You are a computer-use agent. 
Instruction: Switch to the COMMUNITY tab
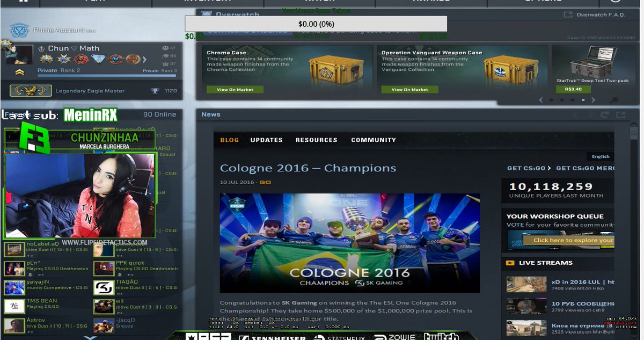[x=374, y=140]
